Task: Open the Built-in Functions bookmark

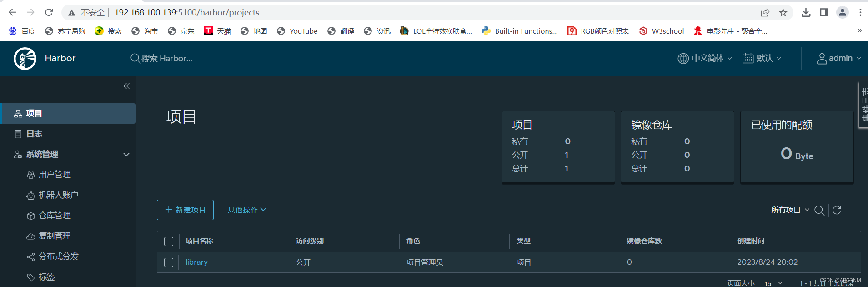Action: (520, 31)
